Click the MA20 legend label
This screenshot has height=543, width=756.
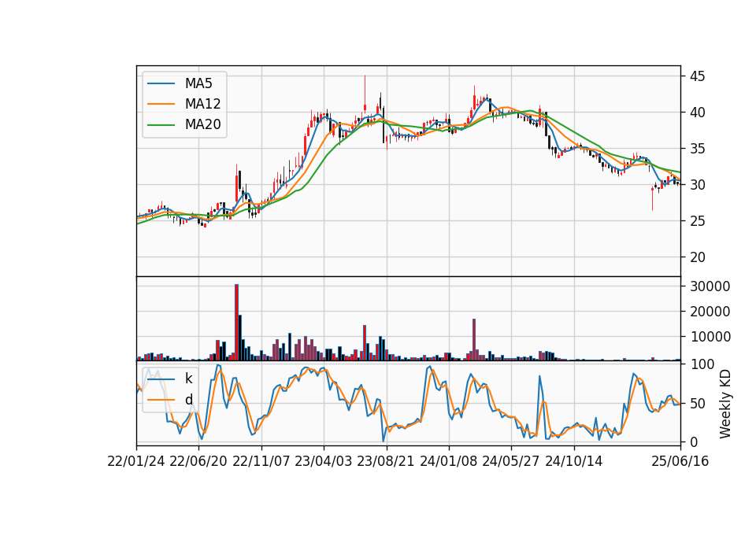pyautogui.click(x=202, y=124)
